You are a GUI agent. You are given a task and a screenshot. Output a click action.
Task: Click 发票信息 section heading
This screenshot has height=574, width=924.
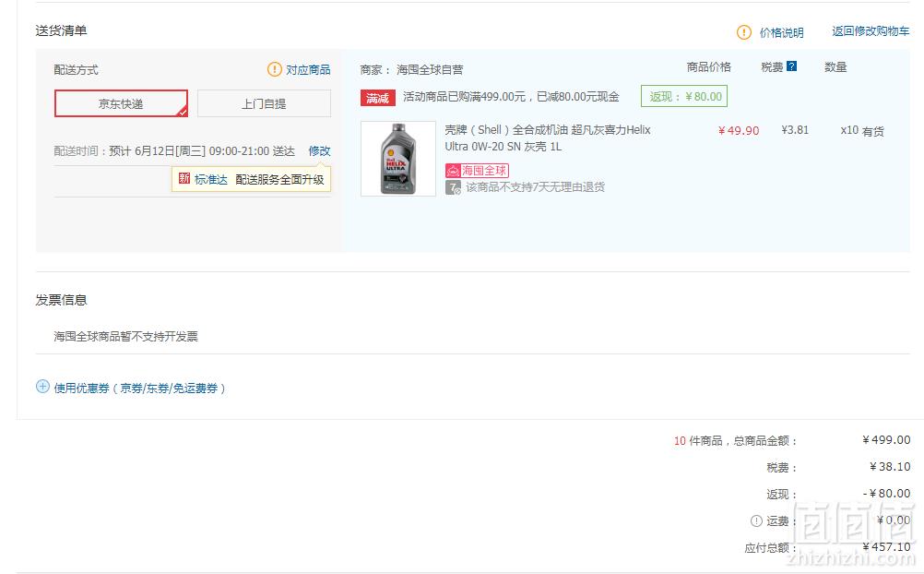tap(61, 300)
